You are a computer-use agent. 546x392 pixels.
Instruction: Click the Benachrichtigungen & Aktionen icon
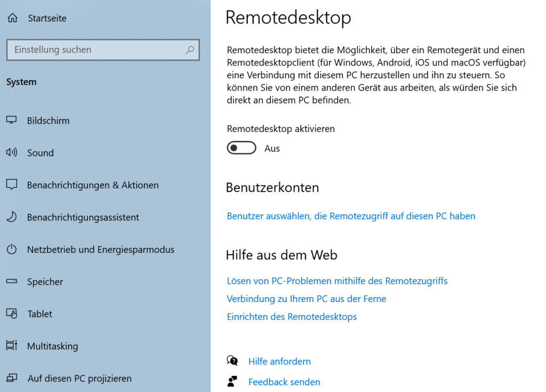pos(12,185)
